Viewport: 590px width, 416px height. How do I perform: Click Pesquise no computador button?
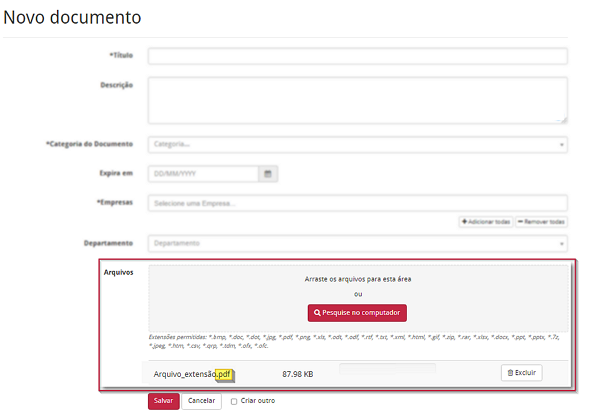pos(357,313)
